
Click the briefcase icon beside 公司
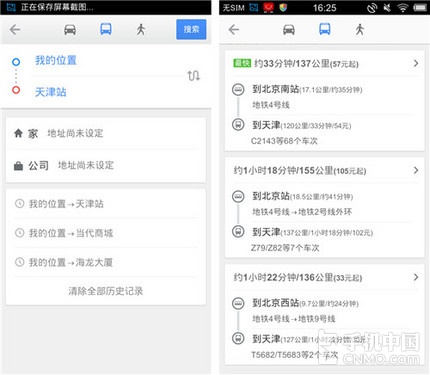(x=18, y=166)
